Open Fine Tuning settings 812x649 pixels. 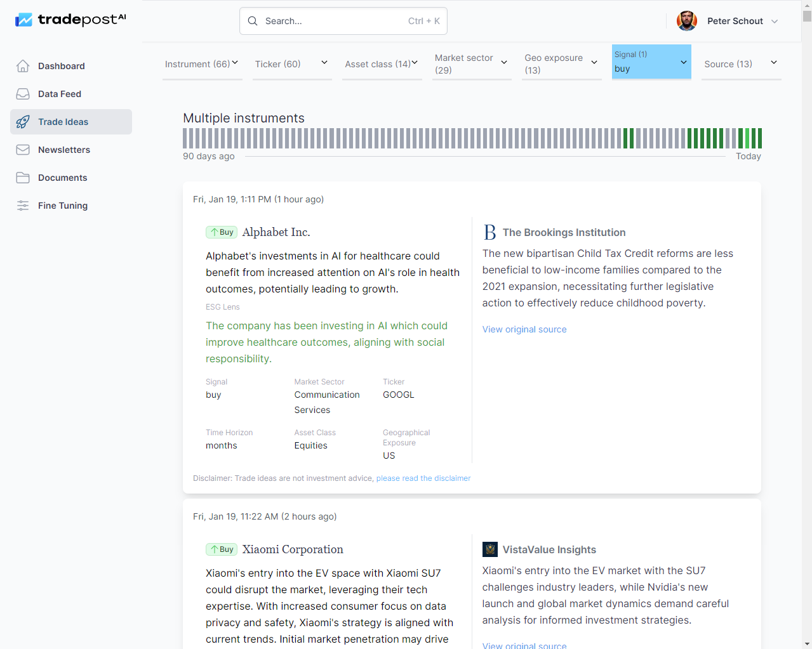[71, 206]
